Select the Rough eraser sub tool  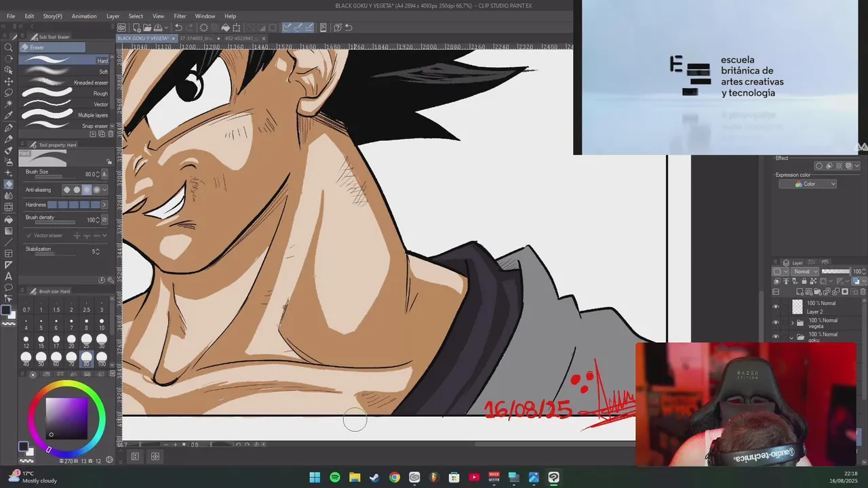[x=64, y=93]
